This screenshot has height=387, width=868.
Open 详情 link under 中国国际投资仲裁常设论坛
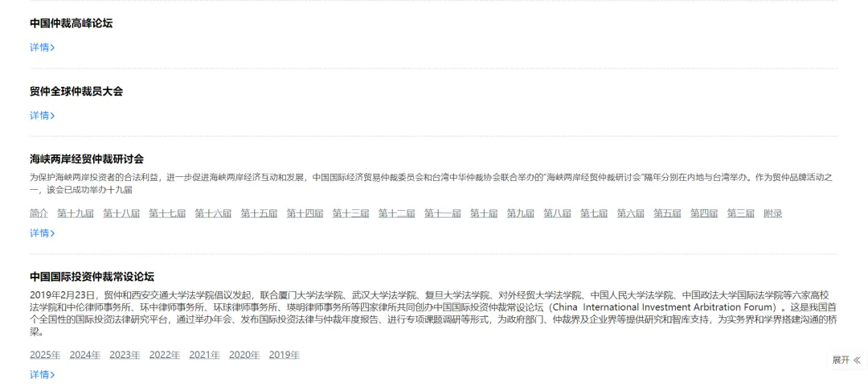click(42, 375)
